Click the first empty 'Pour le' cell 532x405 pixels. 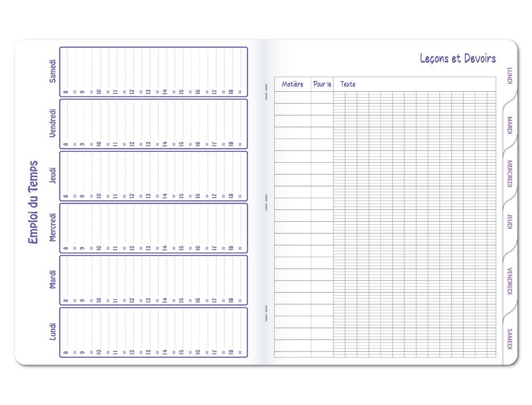322,97
